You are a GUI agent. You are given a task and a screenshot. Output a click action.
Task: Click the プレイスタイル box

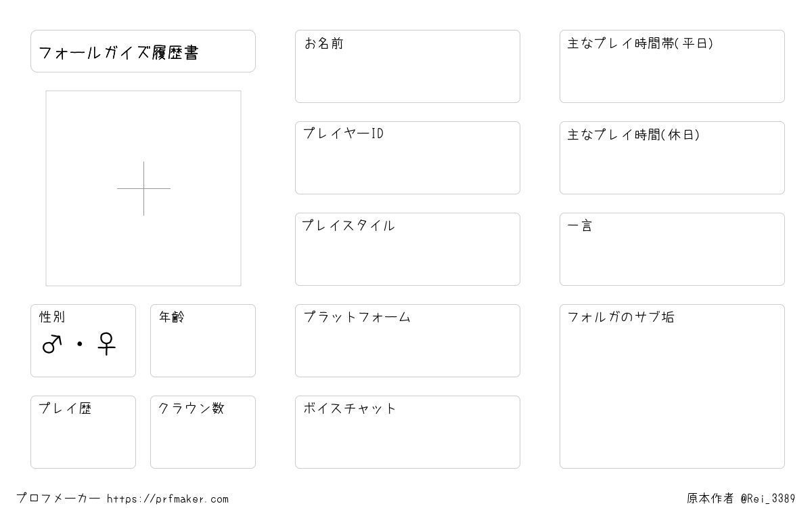click(x=407, y=249)
